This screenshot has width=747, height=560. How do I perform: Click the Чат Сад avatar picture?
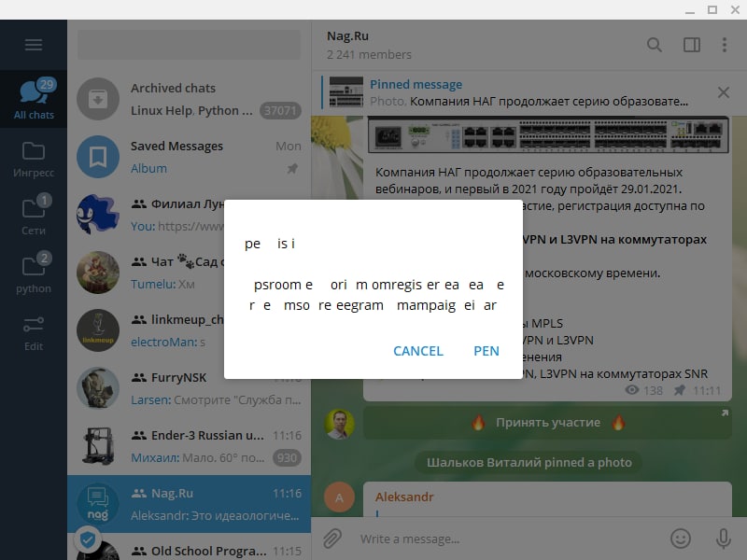[98, 273]
